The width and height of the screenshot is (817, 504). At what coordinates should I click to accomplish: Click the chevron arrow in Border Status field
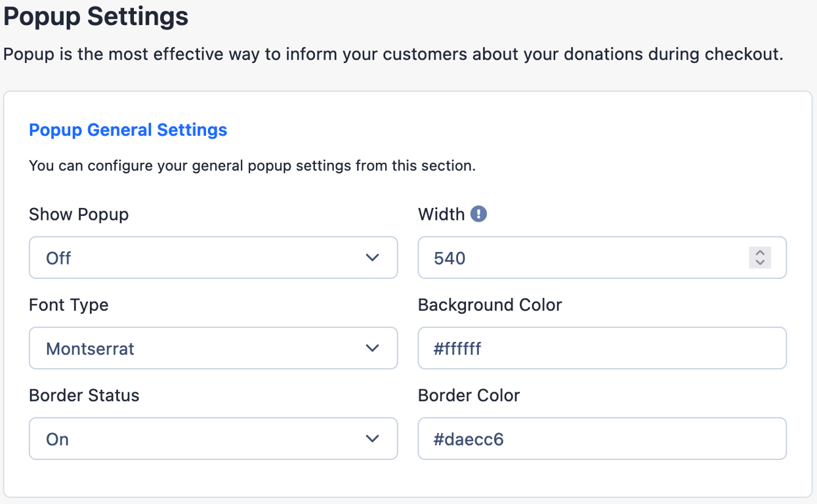click(x=372, y=439)
